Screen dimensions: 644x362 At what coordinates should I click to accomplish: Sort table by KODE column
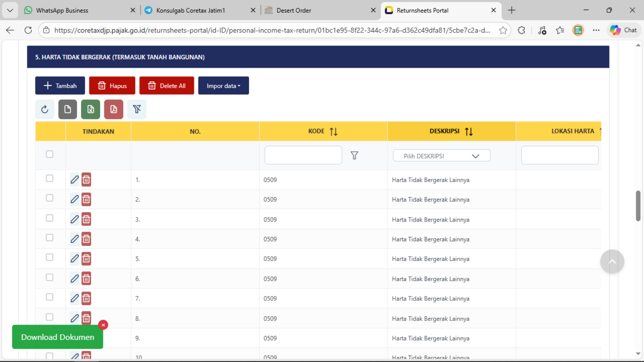click(333, 132)
